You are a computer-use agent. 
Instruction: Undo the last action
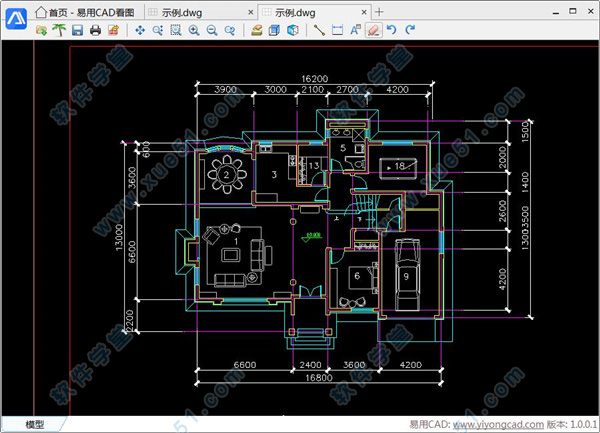pos(391,31)
